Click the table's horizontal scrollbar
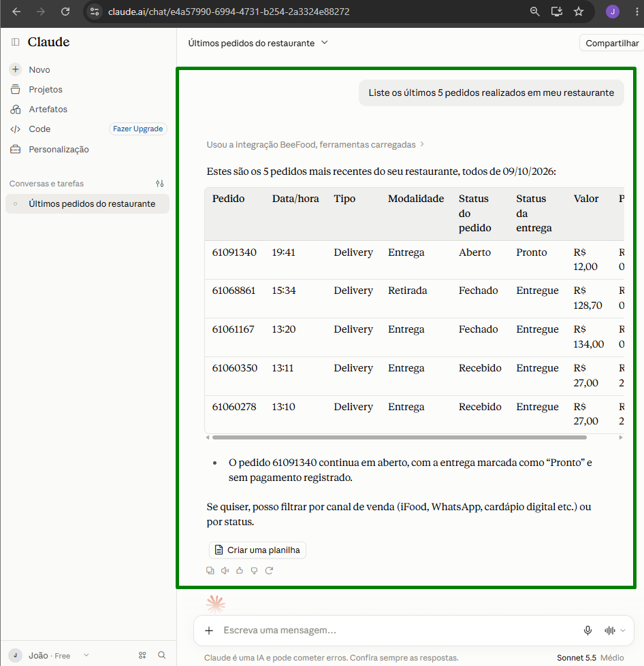 point(400,437)
